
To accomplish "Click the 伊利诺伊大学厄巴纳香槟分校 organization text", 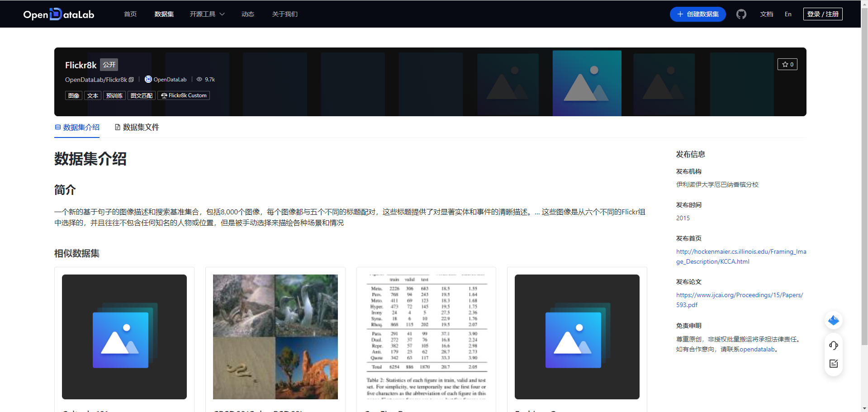I will 717,185.
